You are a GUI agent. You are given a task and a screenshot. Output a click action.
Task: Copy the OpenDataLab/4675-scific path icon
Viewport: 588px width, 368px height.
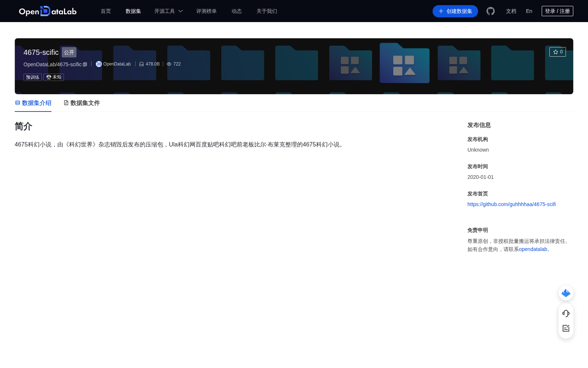coord(85,64)
